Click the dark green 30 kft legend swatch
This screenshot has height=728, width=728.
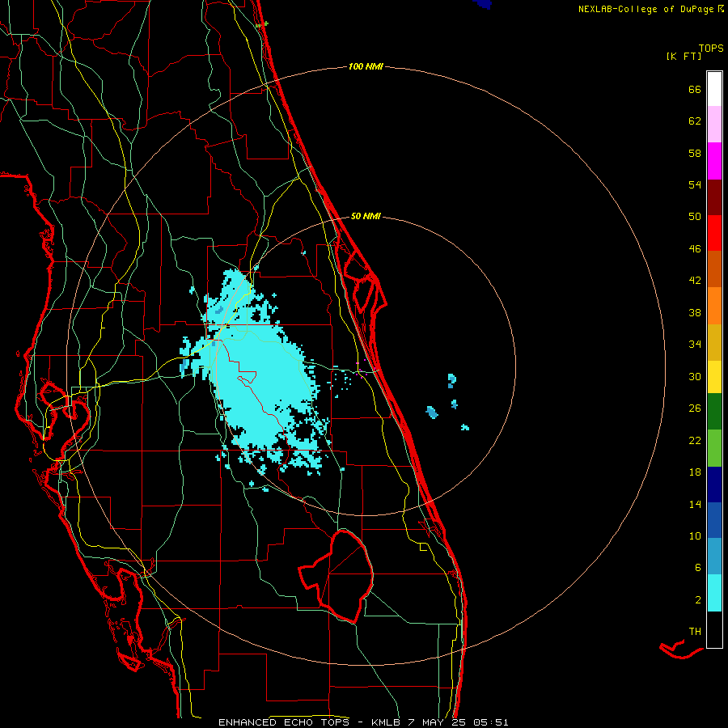click(714, 412)
